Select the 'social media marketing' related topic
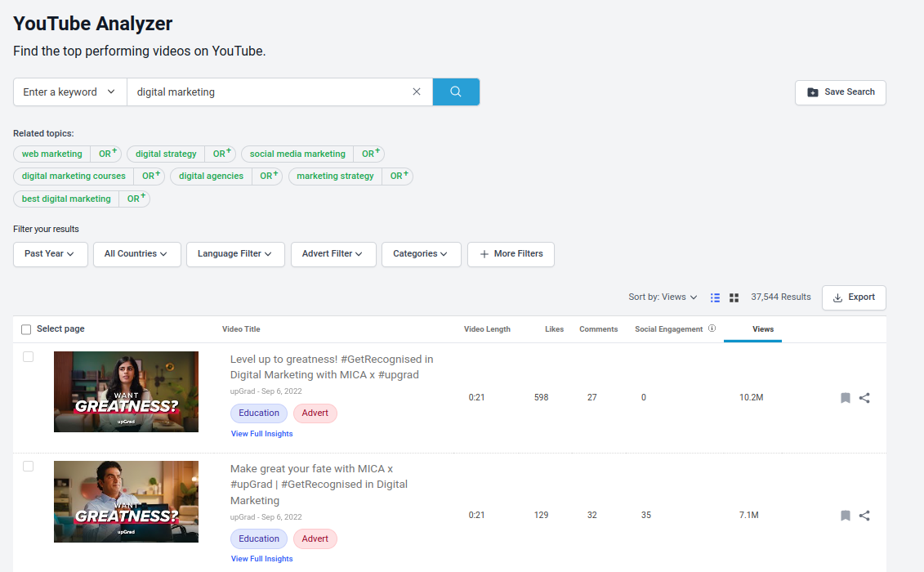924x572 pixels. (x=297, y=154)
